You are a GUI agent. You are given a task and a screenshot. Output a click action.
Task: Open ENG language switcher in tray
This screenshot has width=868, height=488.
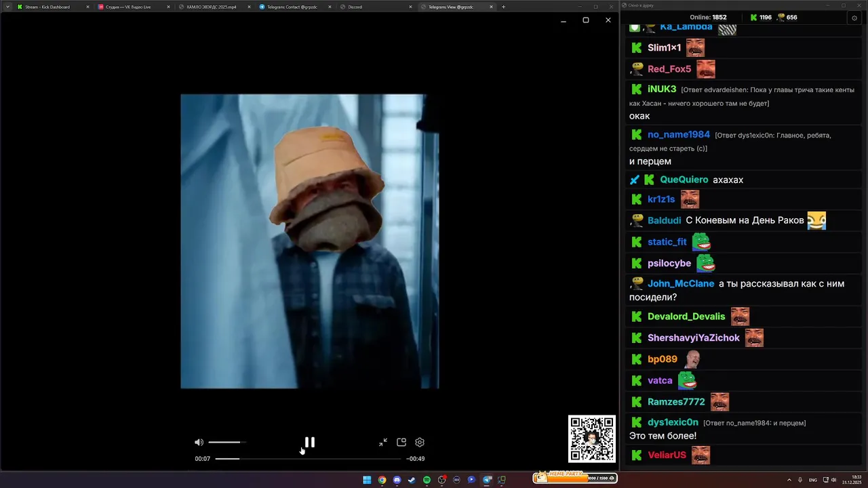(813, 480)
